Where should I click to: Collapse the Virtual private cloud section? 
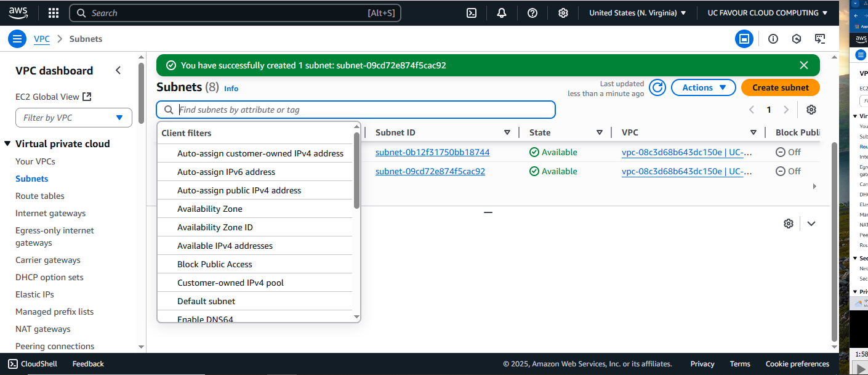click(7, 144)
